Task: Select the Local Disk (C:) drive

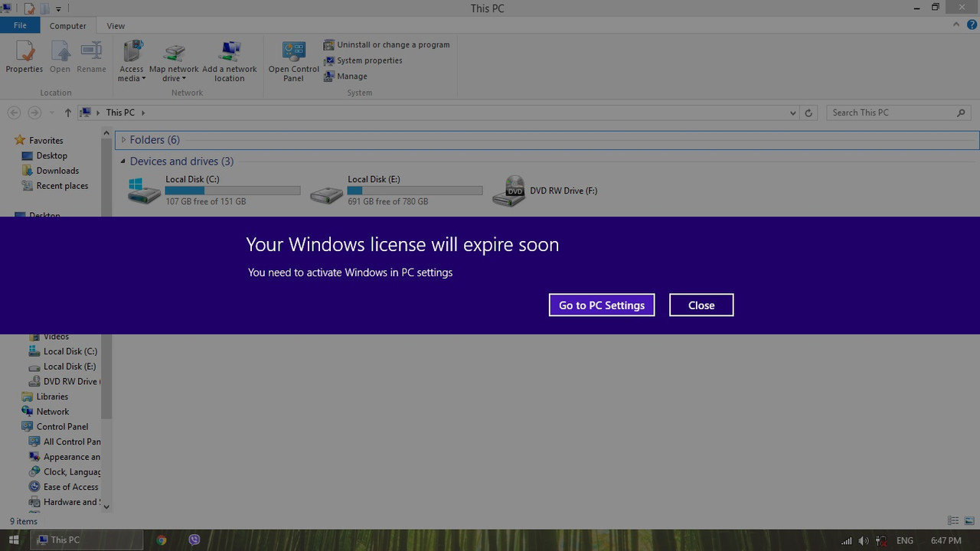Action: (214, 191)
